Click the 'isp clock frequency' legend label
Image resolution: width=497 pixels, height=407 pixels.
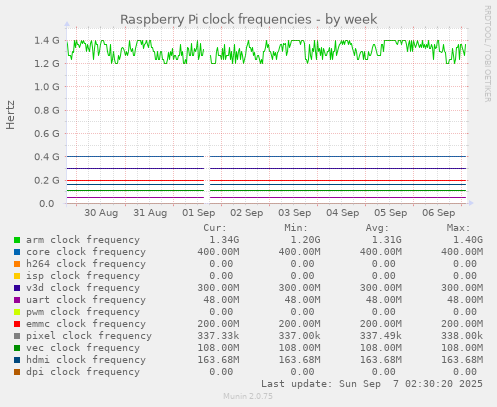pos(83,276)
